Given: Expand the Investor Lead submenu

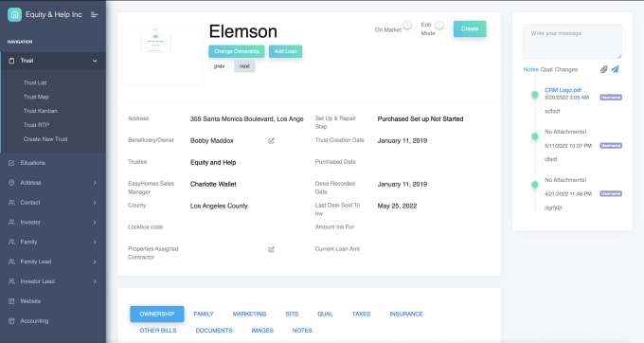Looking at the screenshot, I should (95, 281).
